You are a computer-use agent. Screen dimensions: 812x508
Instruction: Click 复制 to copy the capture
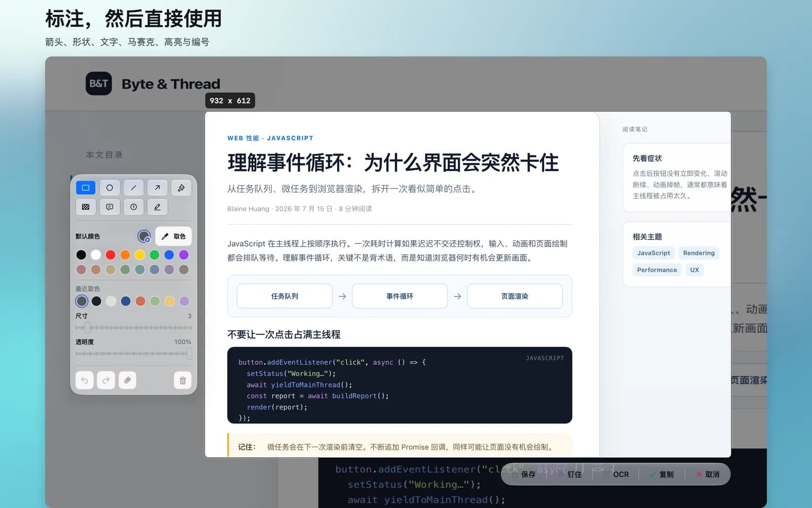662,474
